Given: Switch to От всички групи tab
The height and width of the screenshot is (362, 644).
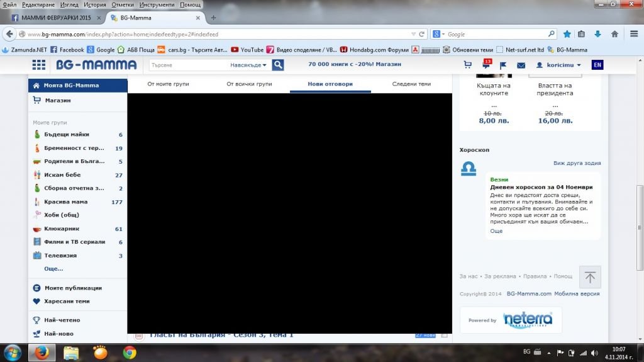Looking at the screenshot, I should tap(249, 84).
